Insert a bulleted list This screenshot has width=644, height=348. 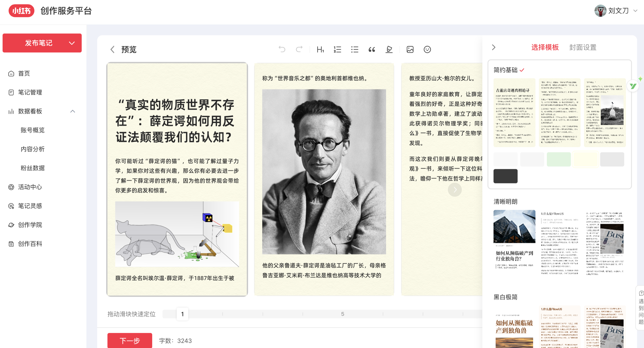click(x=355, y=49)
